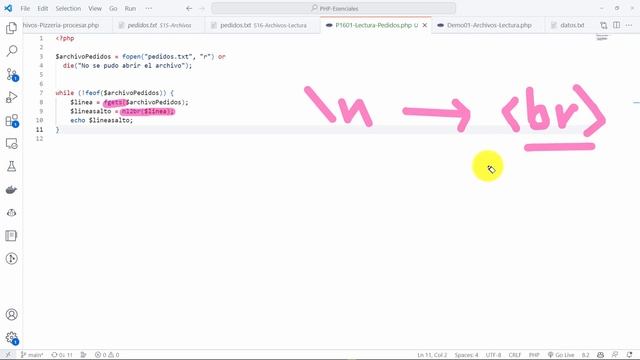
Task: Click the fopen function call on line 3
Action: click(131, 56)
